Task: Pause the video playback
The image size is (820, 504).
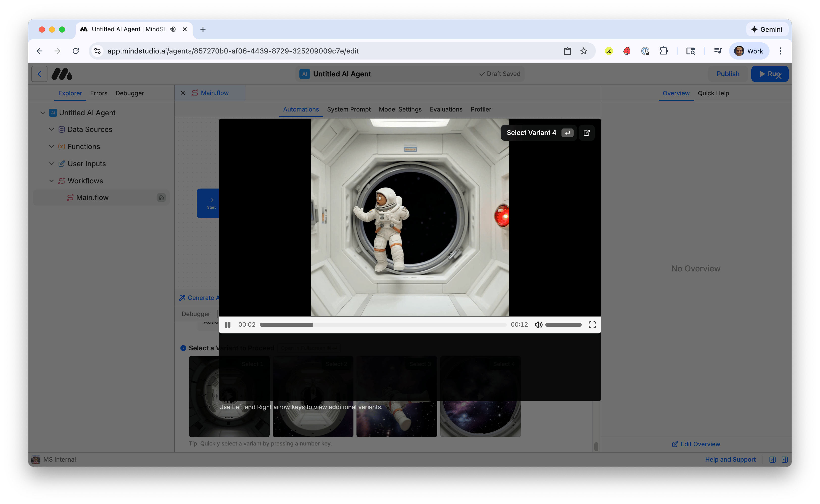Action: (228, 324)
